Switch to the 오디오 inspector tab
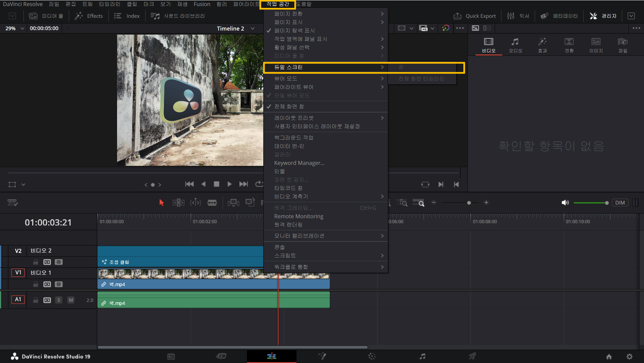644x363 pixels. (515, 45)
